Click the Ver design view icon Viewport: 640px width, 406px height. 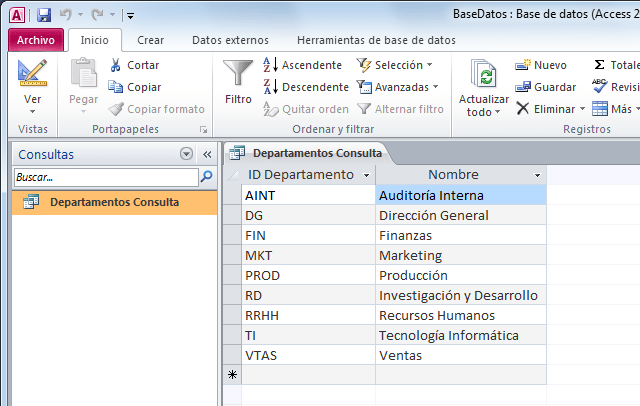tap(33, 73)
